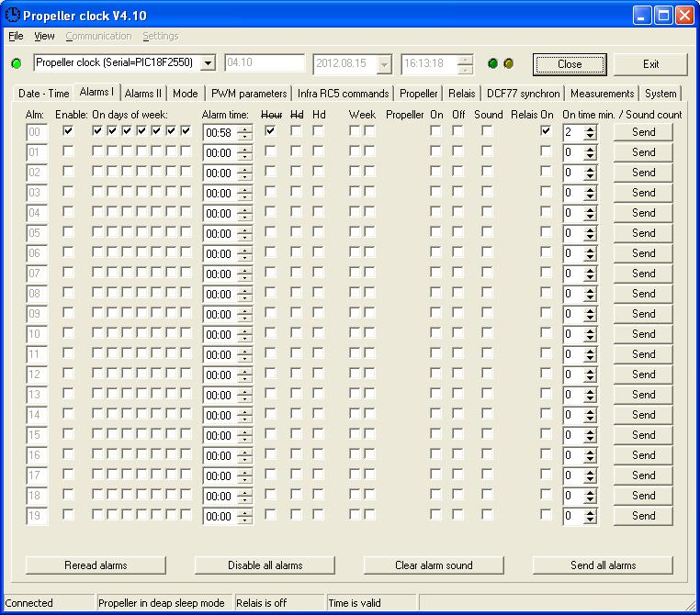Increase alarm 19 on-time count spinner
The width and height of the screenshot is (700, 615).
590,512
